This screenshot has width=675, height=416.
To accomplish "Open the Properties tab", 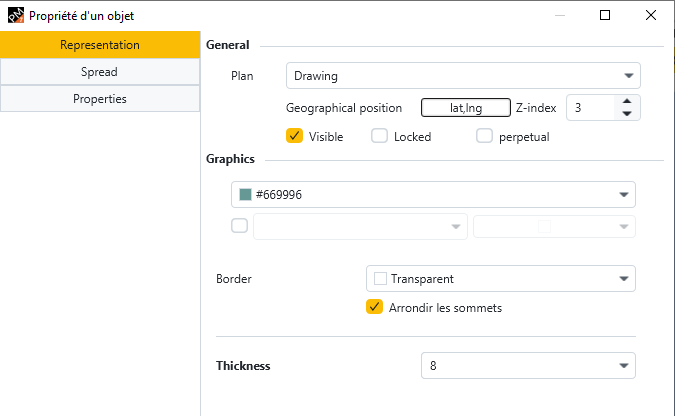I will (100, 99).
